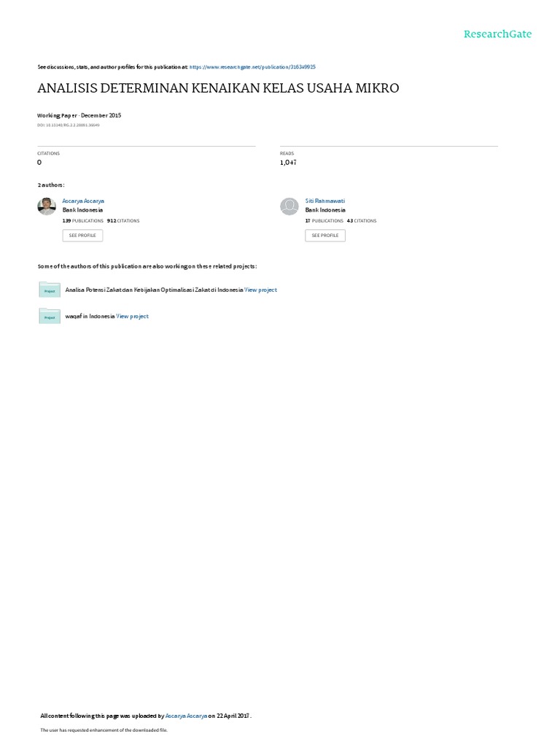560x747 pixels.
Task: Click View project for Zakat optimization project
Action: click(x=260, y=290)
